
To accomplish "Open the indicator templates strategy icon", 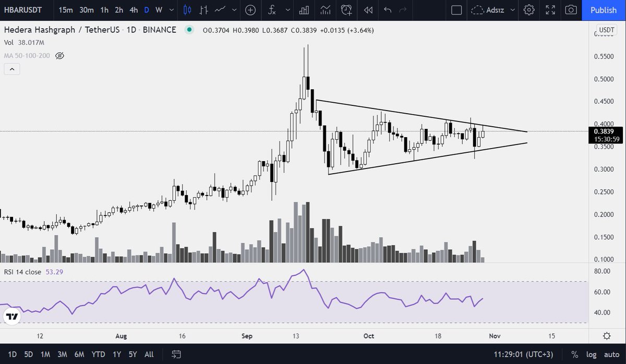I will click(x=326, y=10).
